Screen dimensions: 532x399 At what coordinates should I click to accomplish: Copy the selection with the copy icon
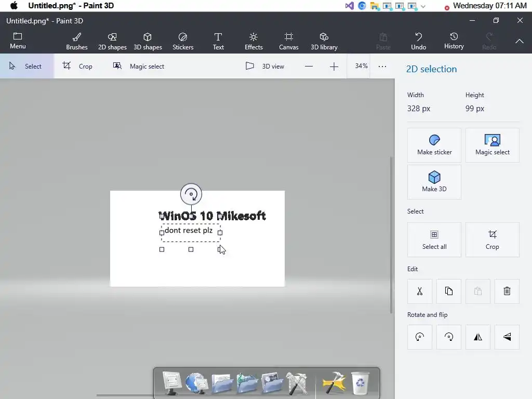[x=448, y=291]
